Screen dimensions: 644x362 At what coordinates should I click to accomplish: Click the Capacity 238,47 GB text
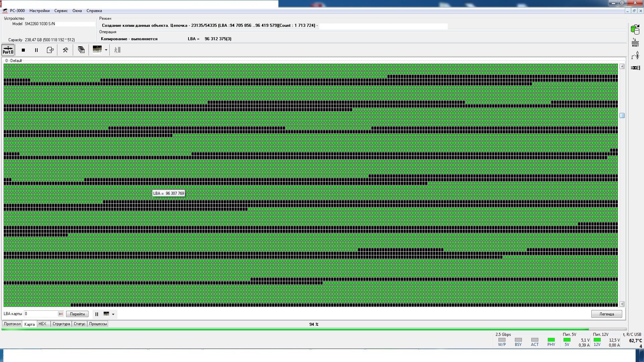pos(42,40)
